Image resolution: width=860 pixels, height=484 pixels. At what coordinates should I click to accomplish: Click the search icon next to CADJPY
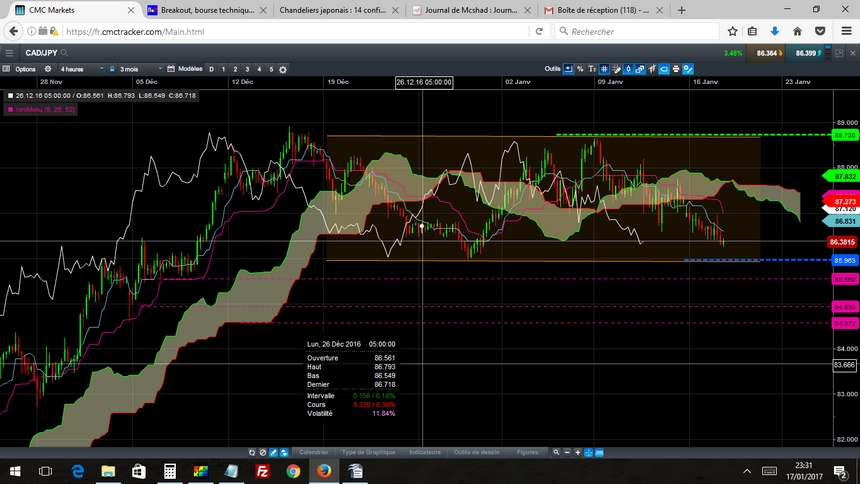(64, 52)
